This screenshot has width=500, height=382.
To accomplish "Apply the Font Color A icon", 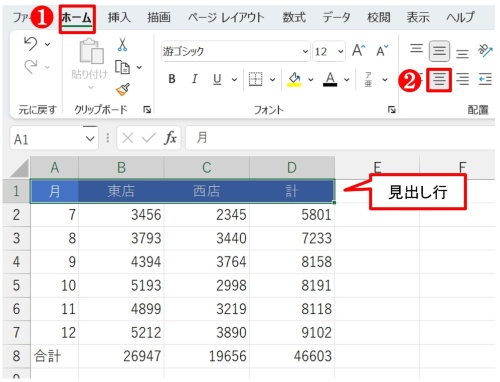I will [x=330, y=79].
